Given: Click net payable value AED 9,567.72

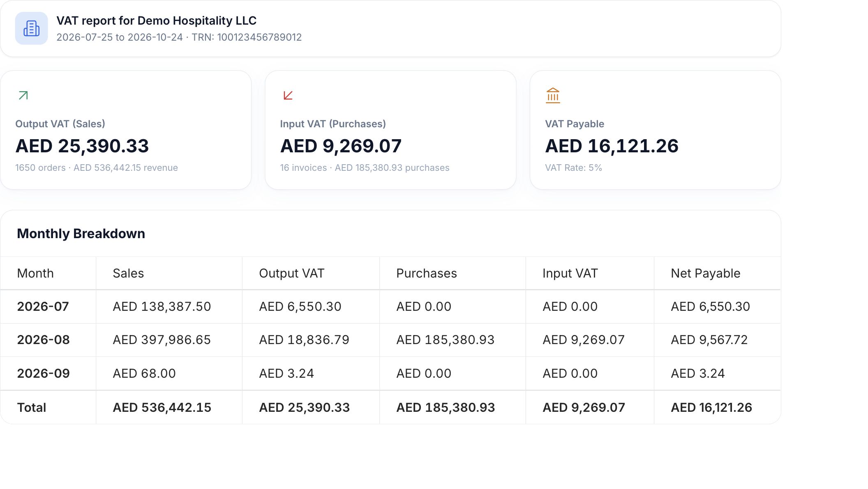Looking at the screenshot, I should pos(709,340).
